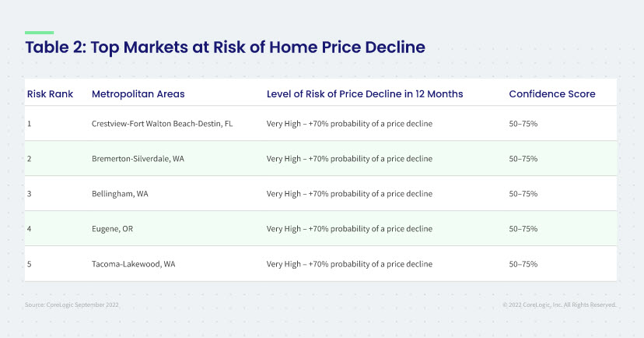Click the Bellingham, WA cell
This screenshot has width=644, height=338.
[120, 194]
